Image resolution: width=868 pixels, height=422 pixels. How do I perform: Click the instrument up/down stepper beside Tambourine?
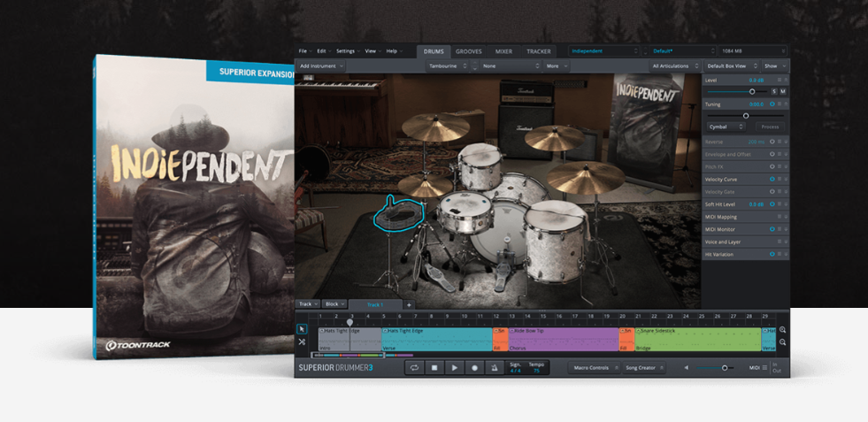pyautogui.click(x=474, y=65)
